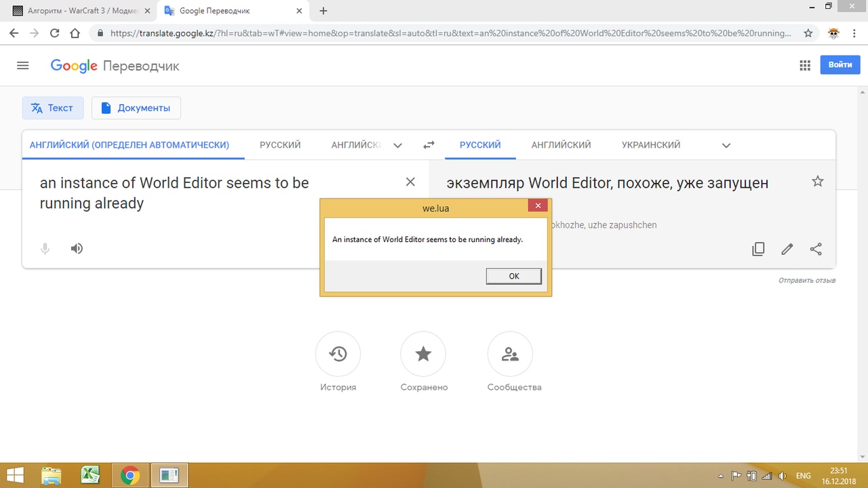Select Английский as target language
Screen dimensions: 868x488
(x=561, y=145)
